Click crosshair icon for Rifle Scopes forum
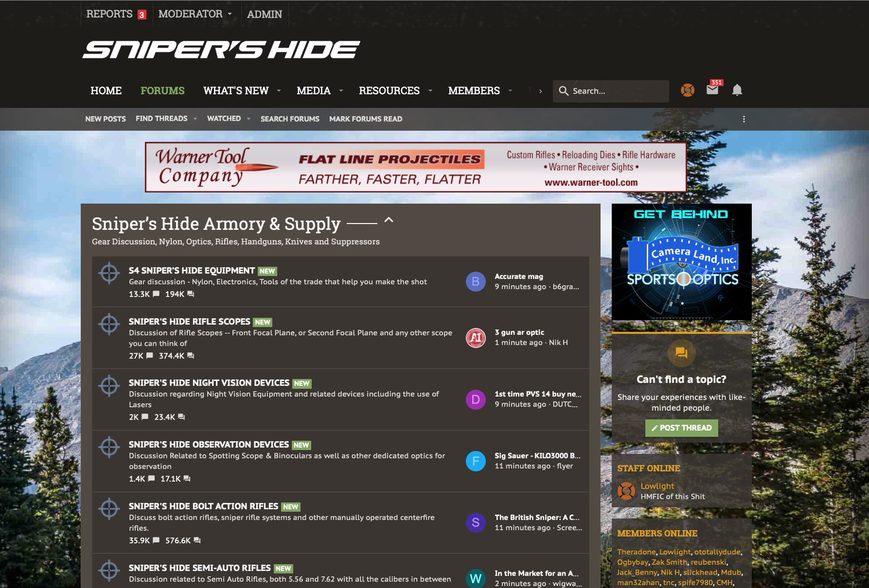This screenshot has height=588, width=869. 109,324
